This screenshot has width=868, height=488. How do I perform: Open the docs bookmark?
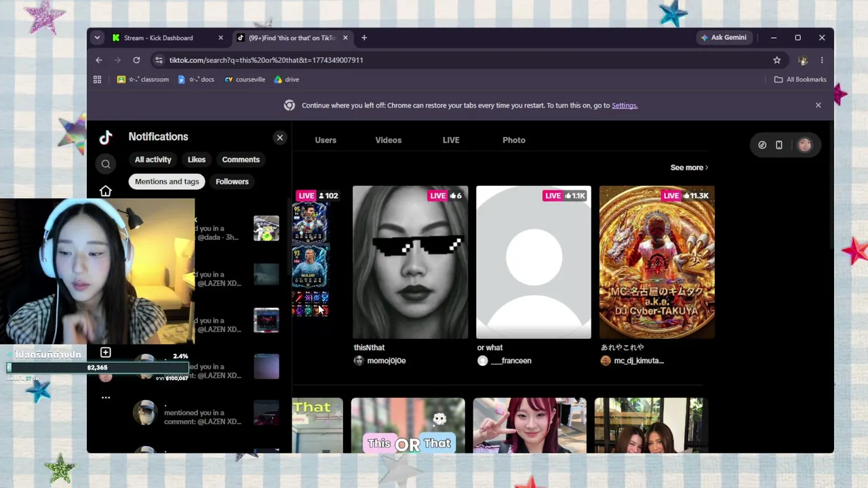[x=196, y=79]
